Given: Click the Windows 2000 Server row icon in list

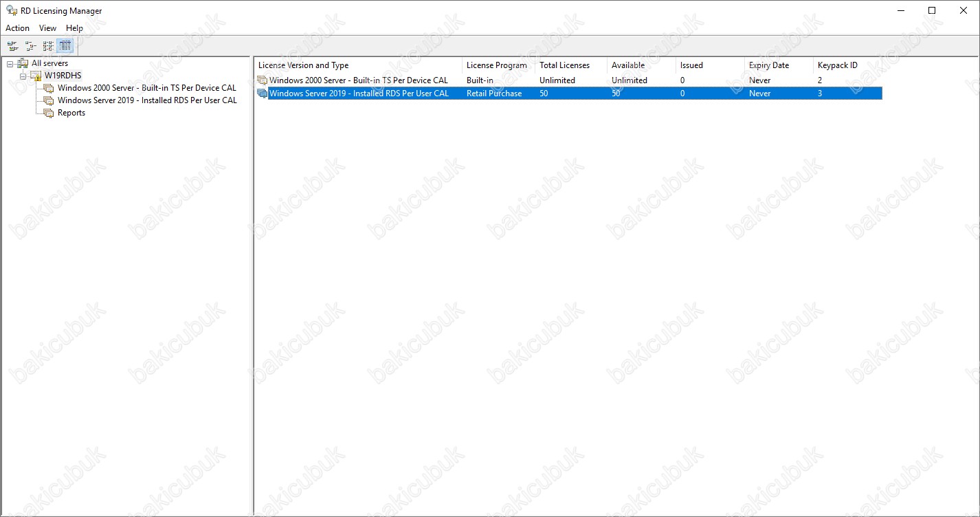Looking at the screenshot, I should point(262,80).
